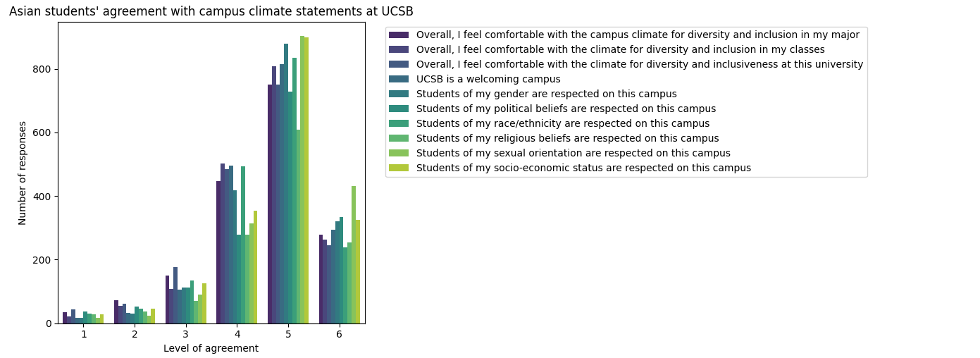This screenshot has width=980, height=358.
Task: Select the x-axis tick label 6
Action: 339,334
